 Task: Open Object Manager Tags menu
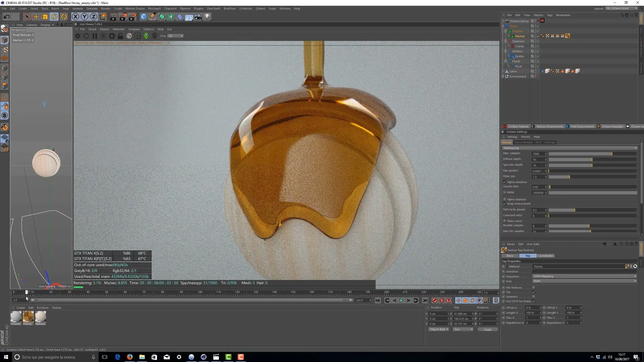click(x=549, y=15)
